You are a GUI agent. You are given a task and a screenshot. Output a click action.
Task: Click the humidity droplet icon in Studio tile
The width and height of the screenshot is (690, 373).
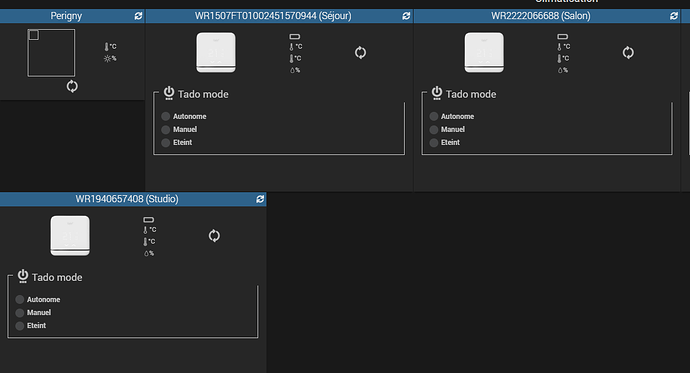(146, 253)
